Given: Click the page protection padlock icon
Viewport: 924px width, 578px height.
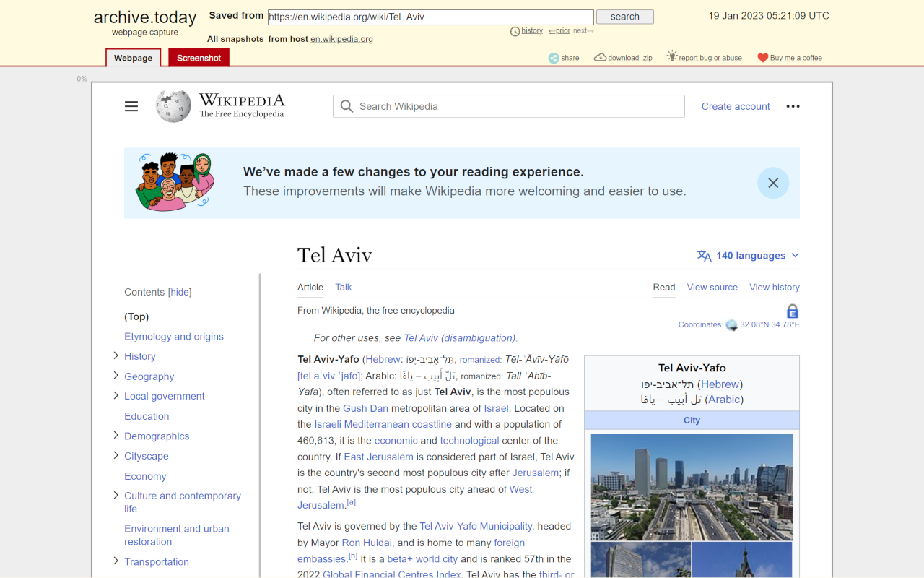Looking at the screenshot, I should point(793,311).
